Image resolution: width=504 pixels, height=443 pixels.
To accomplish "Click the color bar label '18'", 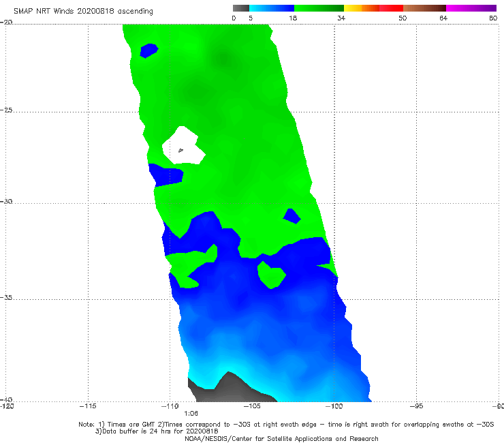I will tap(293, 18).
